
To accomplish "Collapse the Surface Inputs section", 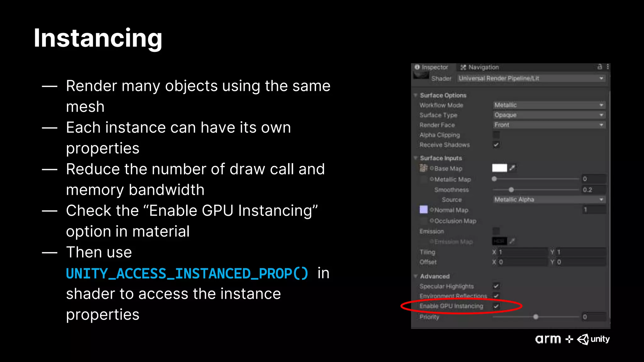I will tap(416, 158).
